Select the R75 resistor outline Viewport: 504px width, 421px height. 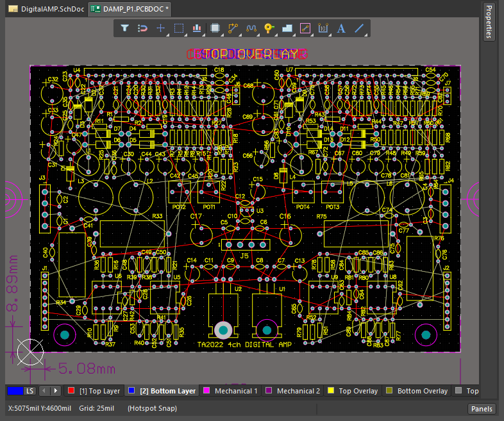[356, 234]
